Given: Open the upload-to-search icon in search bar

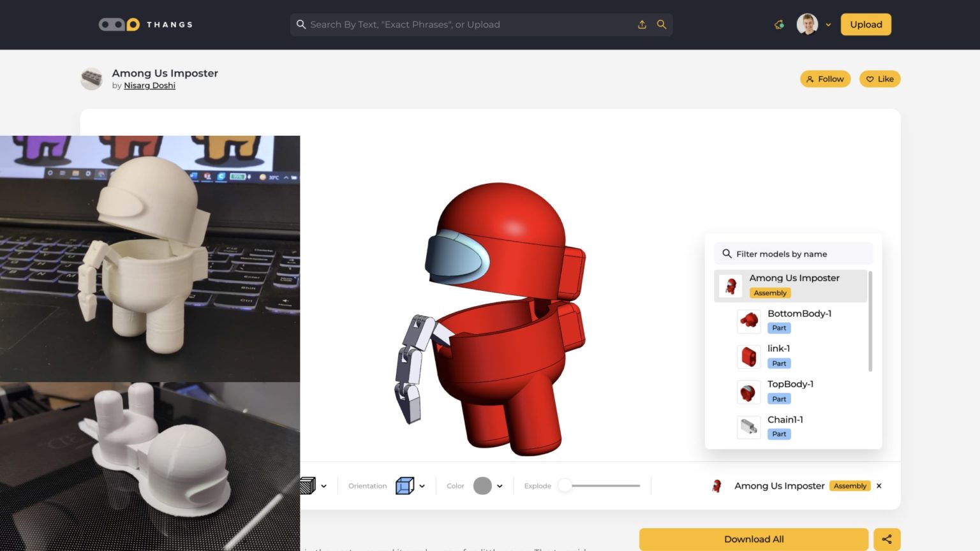Looking at the screenshot, I should coord(642,24).
